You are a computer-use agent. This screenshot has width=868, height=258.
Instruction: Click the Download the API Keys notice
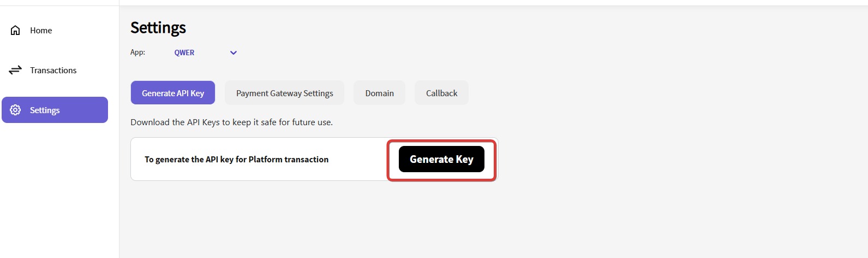point(231,122)
